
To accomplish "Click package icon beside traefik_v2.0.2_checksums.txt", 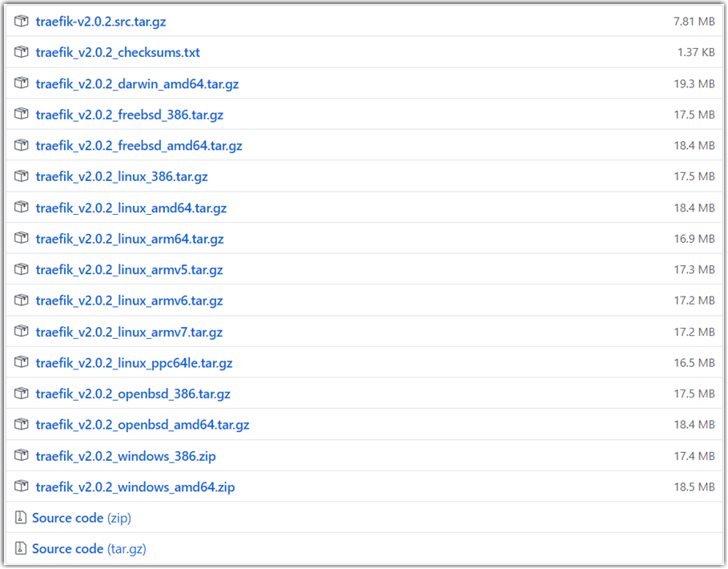I will (21, 52).
